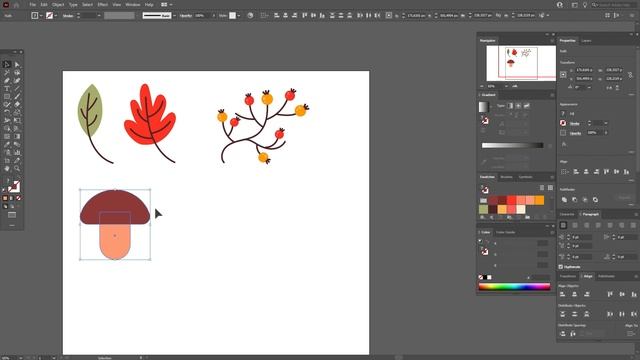Open stroke weight dropdown in control bar
Image resolution: width=640 pixels, height=360 pixels.
(x=99, y=16)
